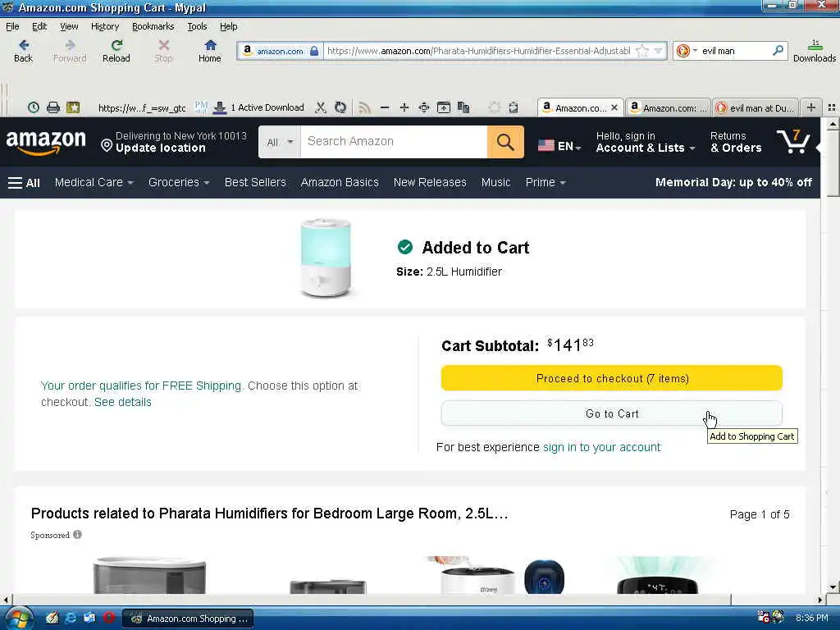Click the sync arrows toolbar icon
This screenshot has height=630, width=840.
[x=340, y=107]
